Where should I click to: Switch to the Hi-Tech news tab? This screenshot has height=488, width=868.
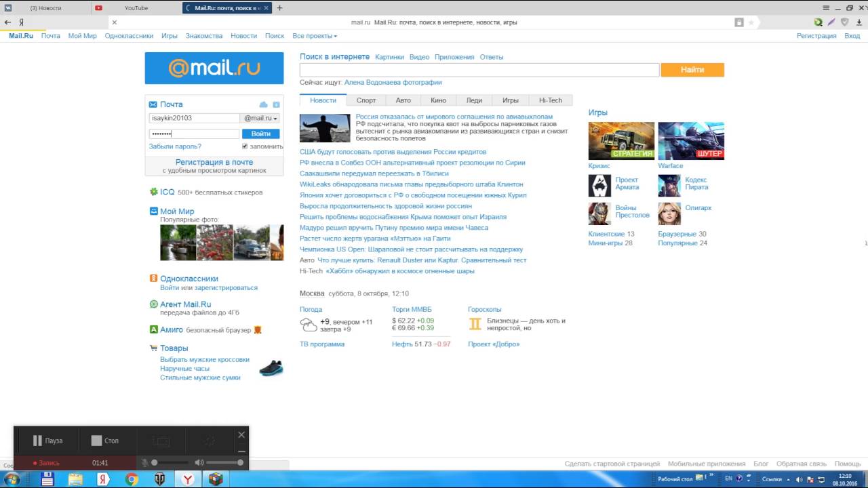tap(551, 100)
